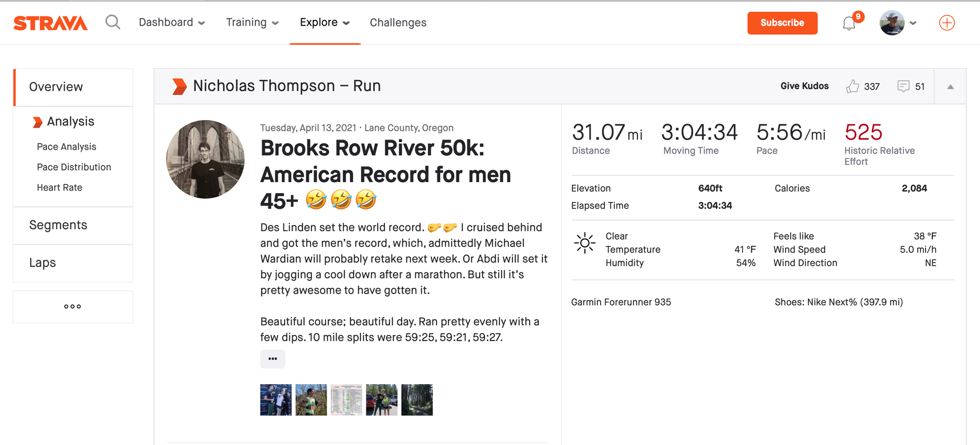Click the Subscribe button
The height and width of the screenshot is (445, 980).
click(782, 23)
